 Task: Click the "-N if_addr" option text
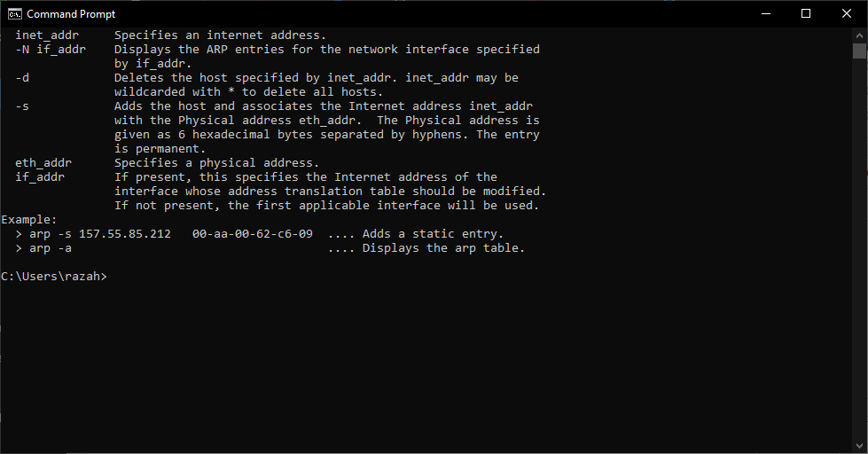click(x=51, y=50)
